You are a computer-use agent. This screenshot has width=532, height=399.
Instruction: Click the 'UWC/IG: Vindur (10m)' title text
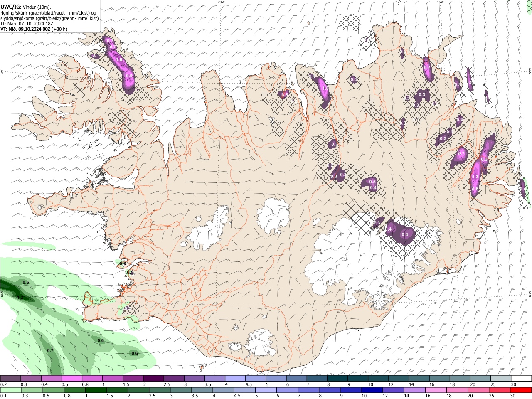[25, 7]
